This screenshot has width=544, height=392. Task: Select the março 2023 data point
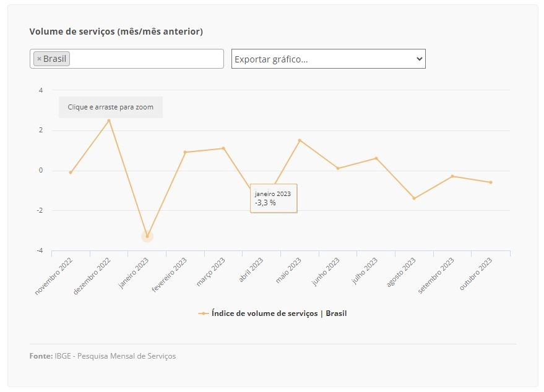pos(223,148)
